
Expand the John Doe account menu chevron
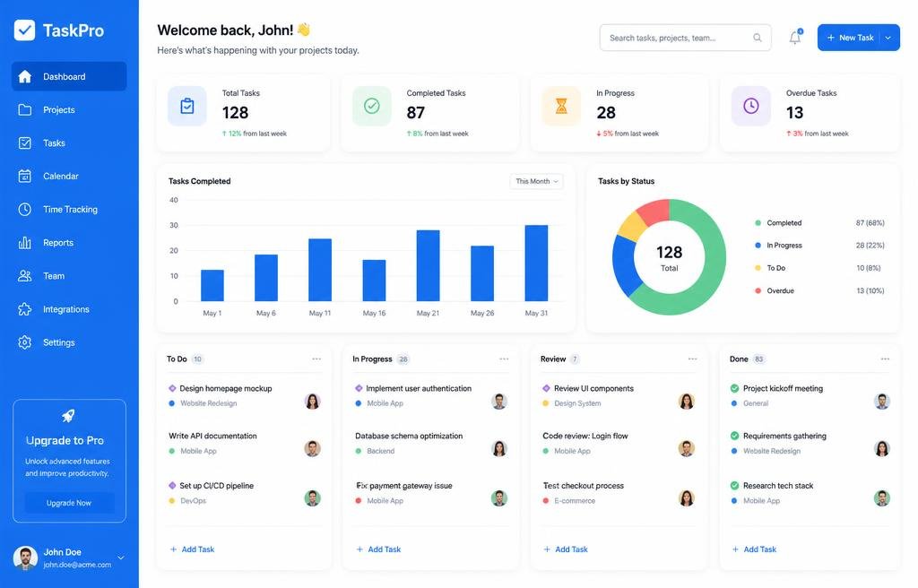click(121, 558)
